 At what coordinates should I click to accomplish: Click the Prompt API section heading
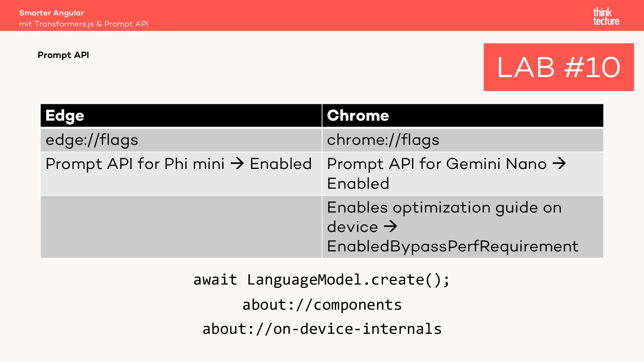[x=63, y=55]
